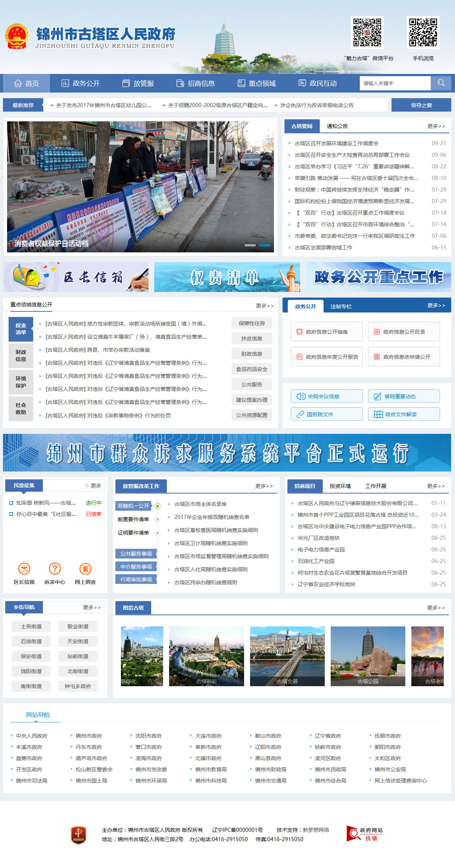Viewport: 455px width, 868px height.
Task: Open the 区长信箱 mailbox icon
Action: (x=24, y=569)
